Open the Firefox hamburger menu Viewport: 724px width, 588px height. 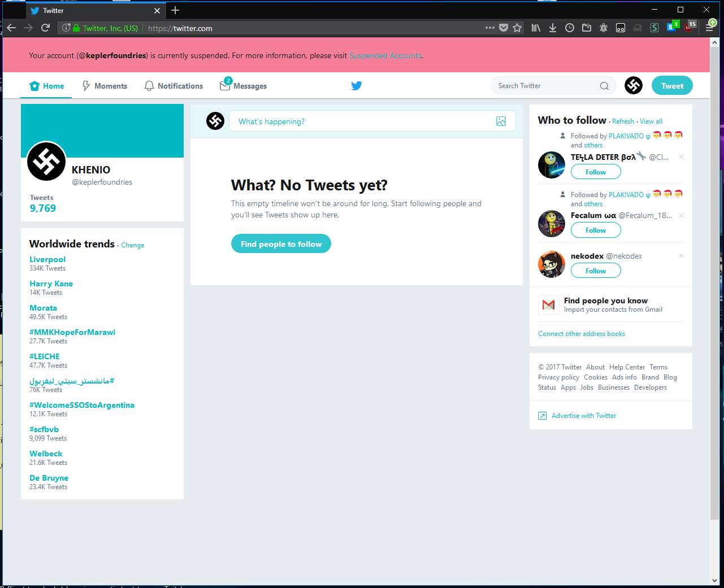[709, 28]
